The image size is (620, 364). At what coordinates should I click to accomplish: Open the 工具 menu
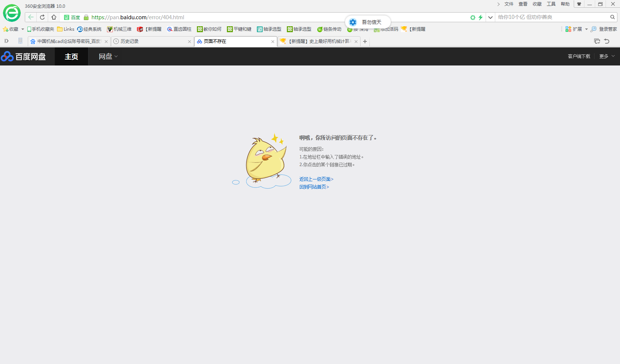[x=551, y=4]
